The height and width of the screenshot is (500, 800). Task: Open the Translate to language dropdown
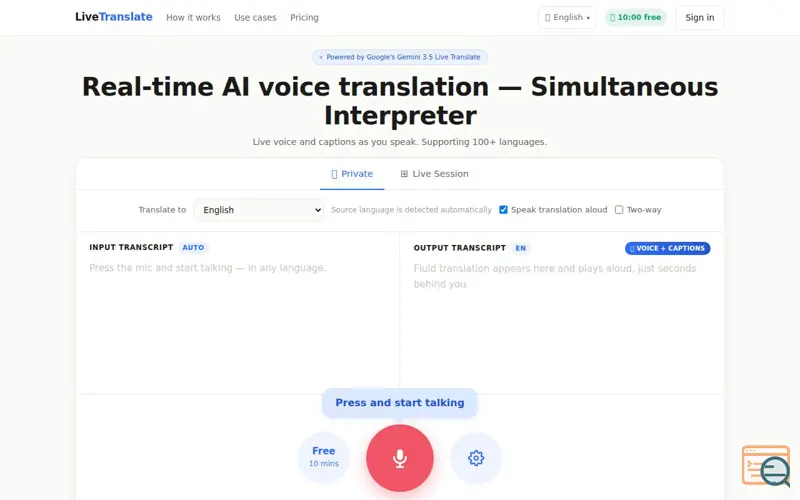259,210
